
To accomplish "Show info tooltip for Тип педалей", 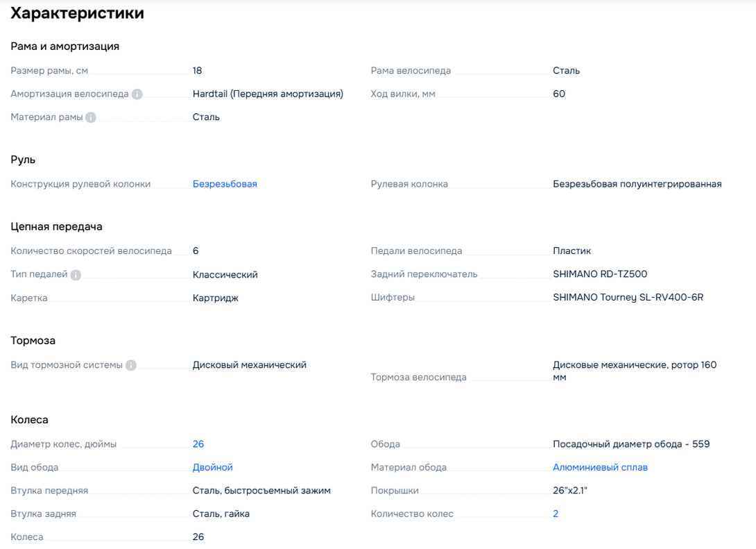I will pyautogui.click(x=76, y=275).
